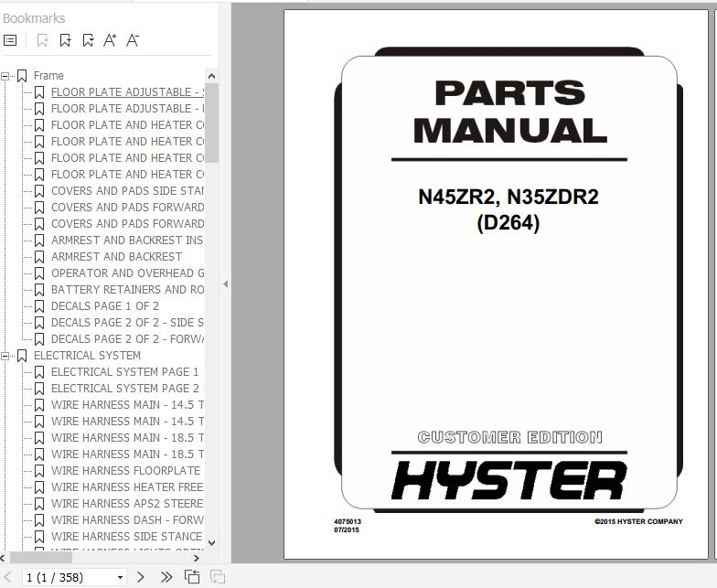Image resolution: width=717 pixels, height=588 pixels.
Task: Click bookmark icon beside DECALS PAGE 1 OF 2
Action: pos(39,306)
